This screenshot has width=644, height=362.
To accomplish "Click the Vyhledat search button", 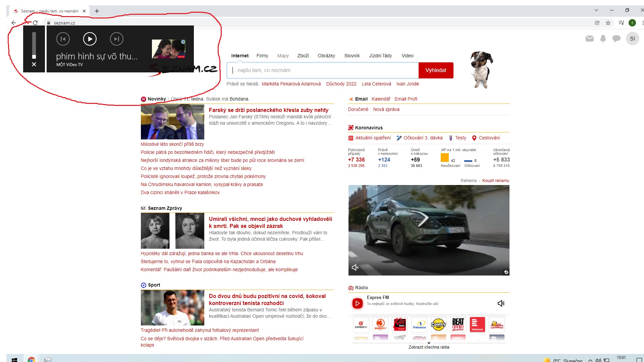I will tap(436, 70).
